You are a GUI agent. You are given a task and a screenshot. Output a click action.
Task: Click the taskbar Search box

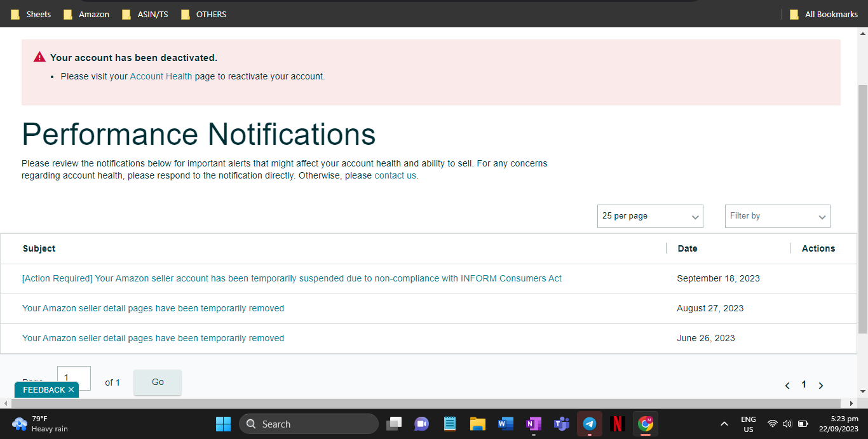pos(309,424)
